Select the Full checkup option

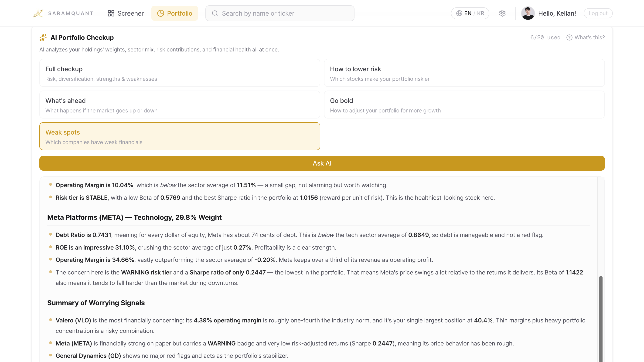180,73
